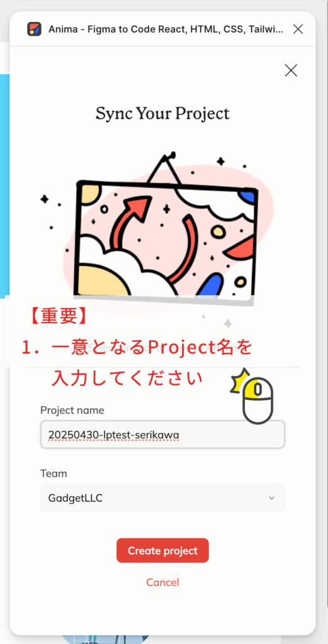The height and width of the screenshot is (644, 328).
Task: Click the red circular sync arrow illustration
Action: (x=158, y=242)
